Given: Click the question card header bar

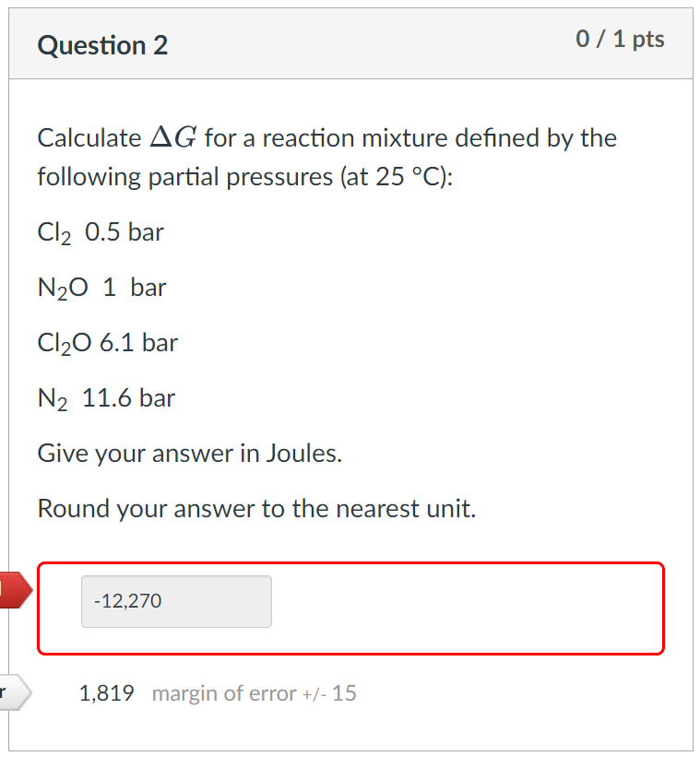Looking at the screenshot, I should point(350,42).
